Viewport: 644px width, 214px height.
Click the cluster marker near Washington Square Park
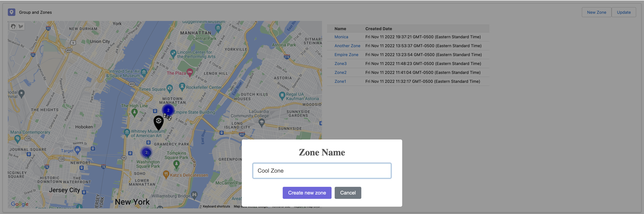tap(146, 152)
